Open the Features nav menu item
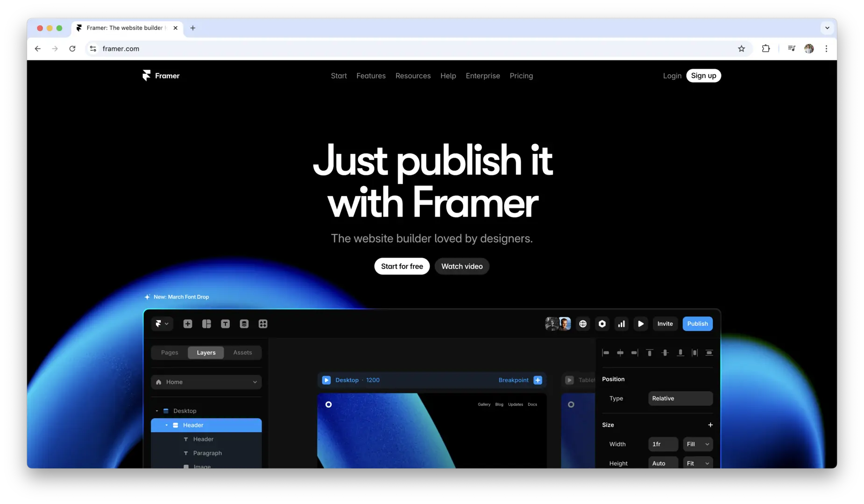The width and height of the screenshot is (864, 504). 371,76
